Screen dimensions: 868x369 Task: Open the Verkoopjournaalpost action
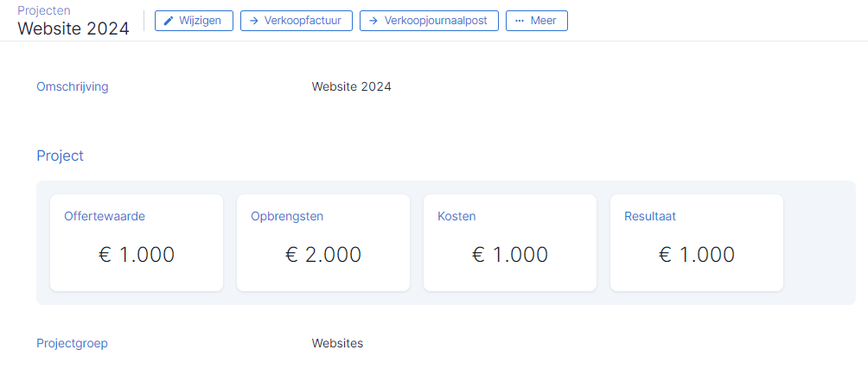pos(429,21)
